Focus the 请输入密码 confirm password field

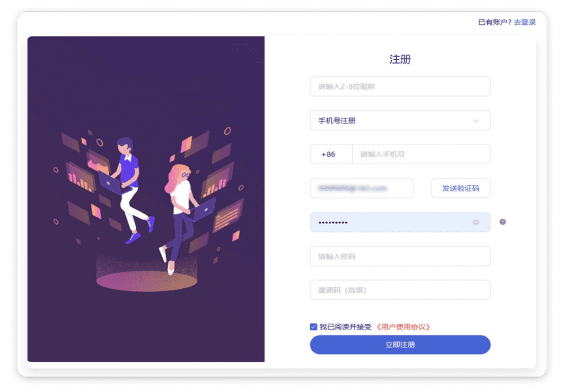pos(400,256)
